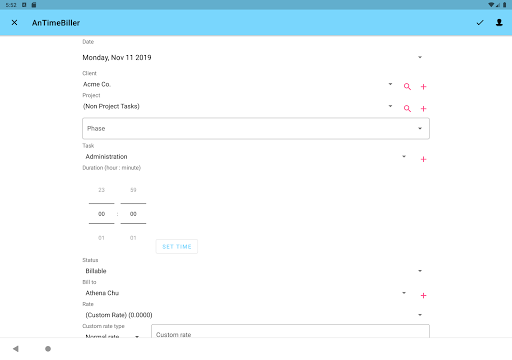Image resolution: width=512 pixels, height=360 pixels.
Task: Open the user profile icon
Action: [499, 22]
